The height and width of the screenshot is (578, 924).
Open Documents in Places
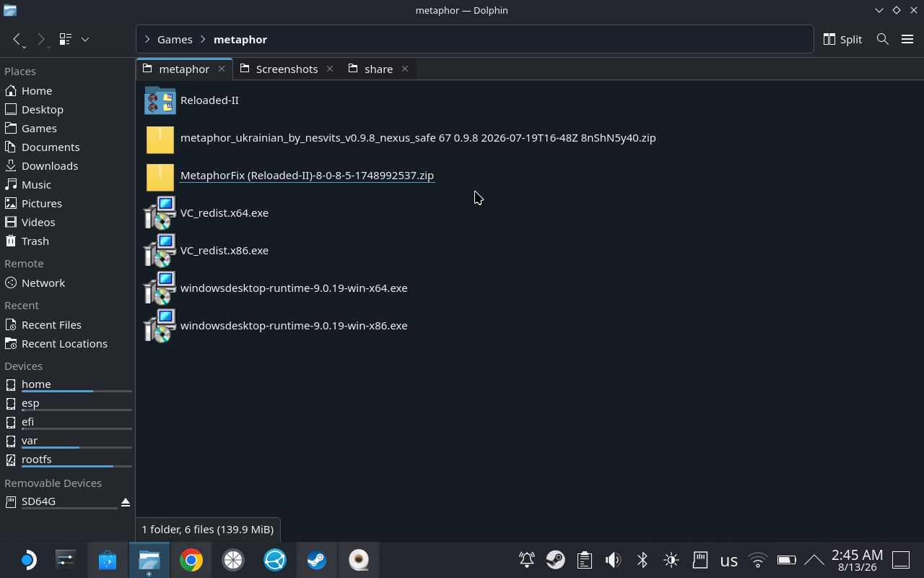click(x=67, y=147)
